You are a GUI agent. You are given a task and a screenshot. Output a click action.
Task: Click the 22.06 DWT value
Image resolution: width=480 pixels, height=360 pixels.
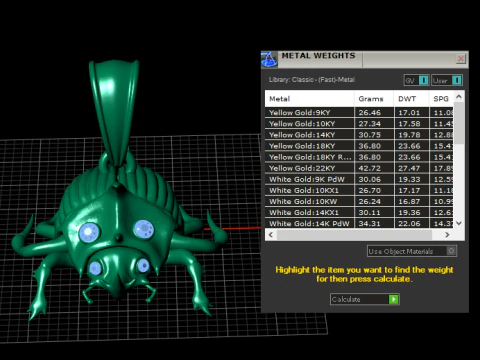coord(409,223)
